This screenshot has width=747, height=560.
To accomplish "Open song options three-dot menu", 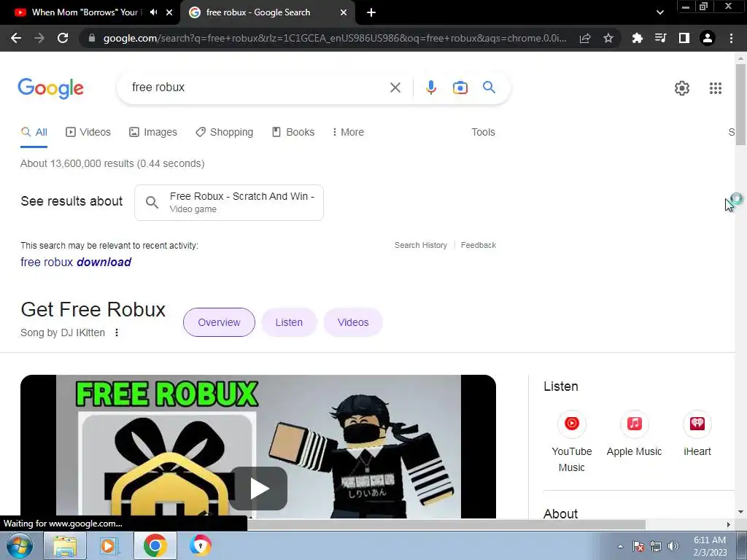I will coord(117,332).
